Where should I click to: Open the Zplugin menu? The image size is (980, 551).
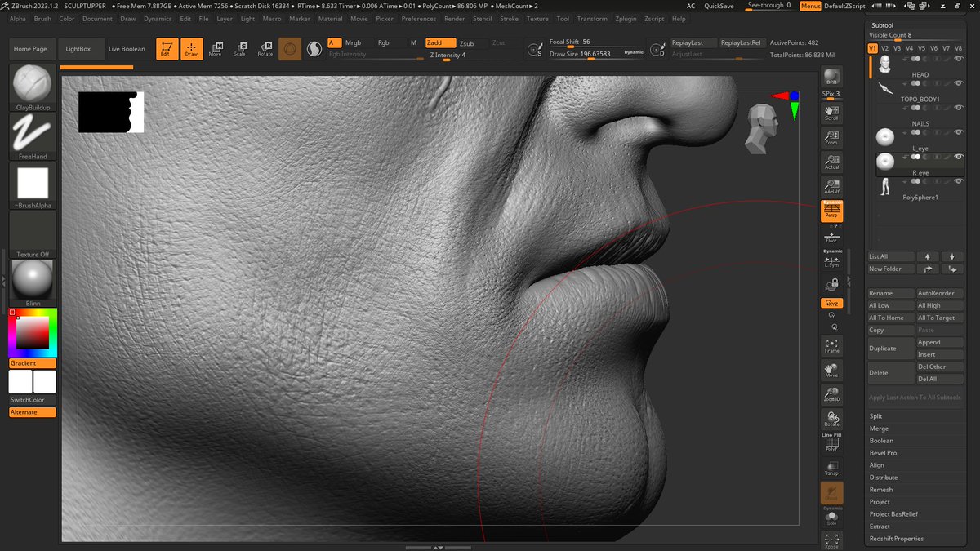pos(626,19)
